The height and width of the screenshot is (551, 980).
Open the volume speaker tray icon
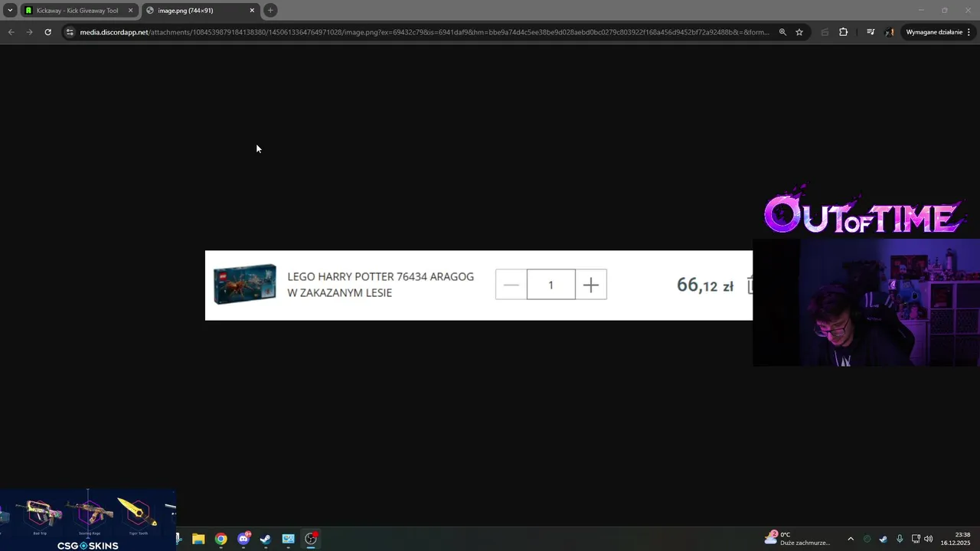click(929, 539)
